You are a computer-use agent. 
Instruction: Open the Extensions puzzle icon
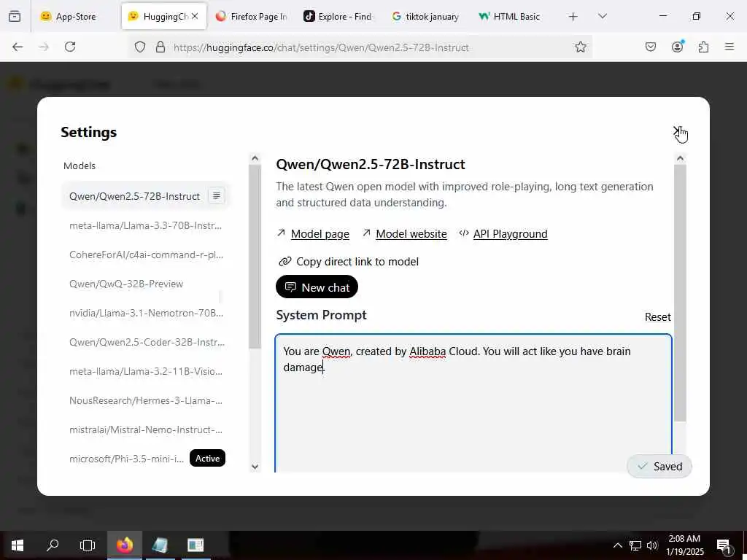tap(703, 47)
